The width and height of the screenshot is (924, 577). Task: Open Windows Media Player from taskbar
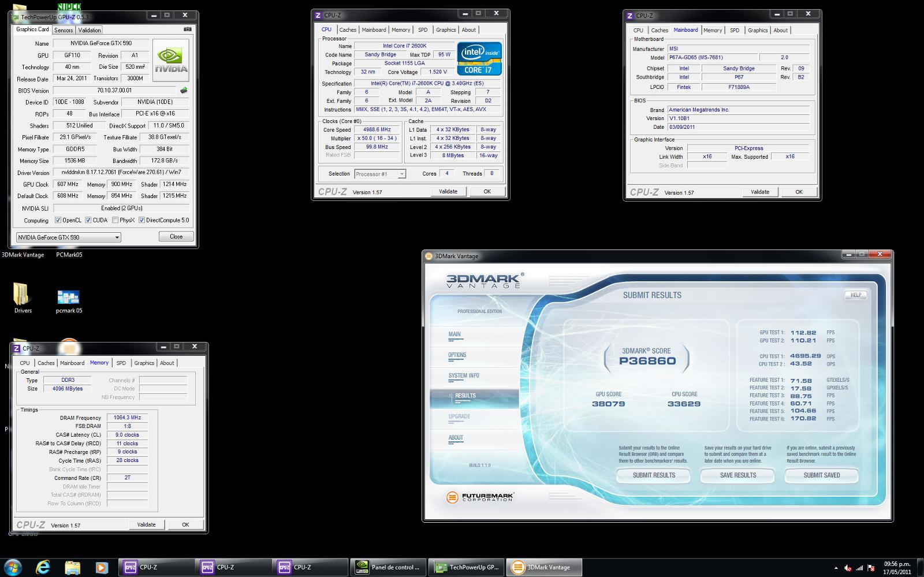click(101, 567)
